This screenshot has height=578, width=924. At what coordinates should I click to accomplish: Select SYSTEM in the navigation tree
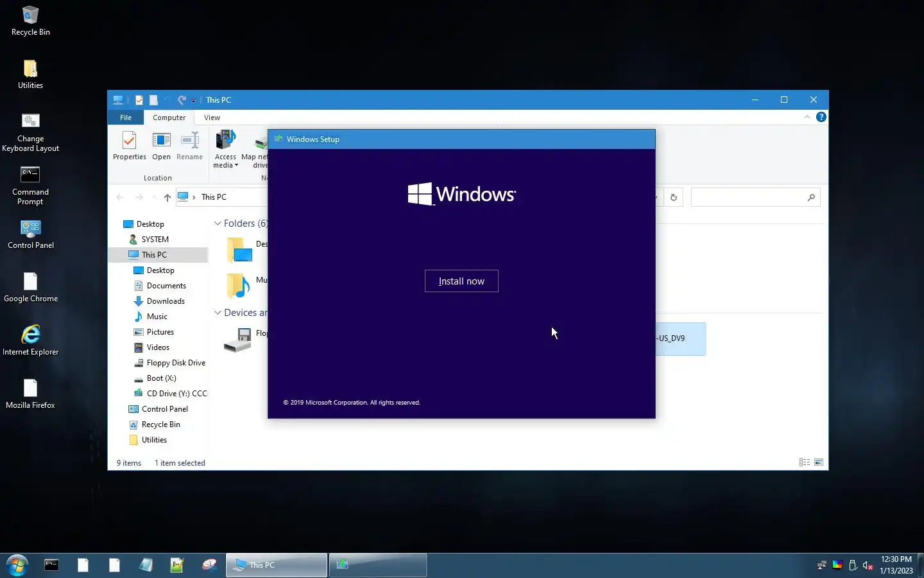click(155, 240)
